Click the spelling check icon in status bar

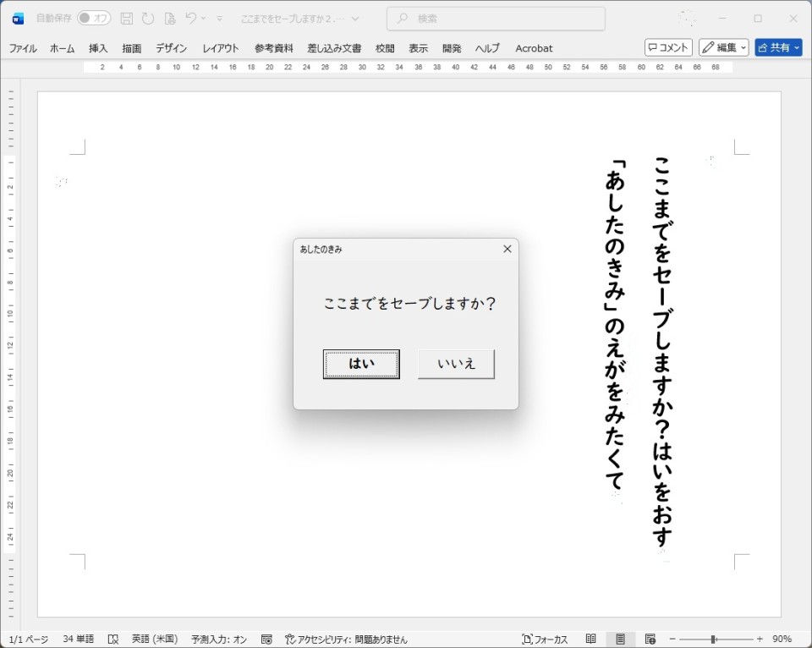(113, 640)
